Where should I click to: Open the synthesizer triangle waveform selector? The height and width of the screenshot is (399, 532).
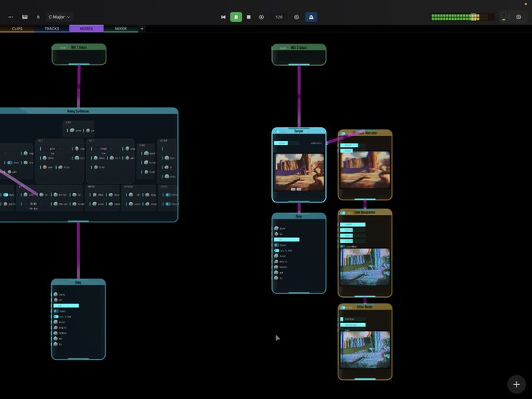(x=102, y=149)
